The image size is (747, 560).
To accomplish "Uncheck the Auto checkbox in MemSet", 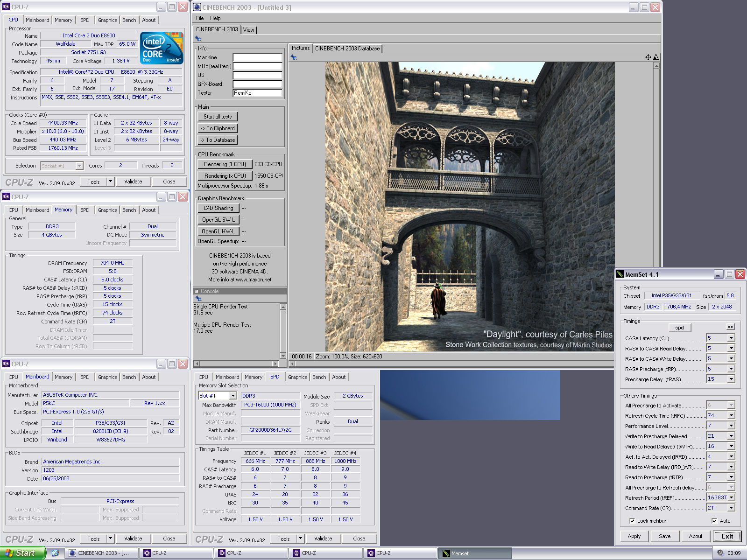I will pos(714,521).
